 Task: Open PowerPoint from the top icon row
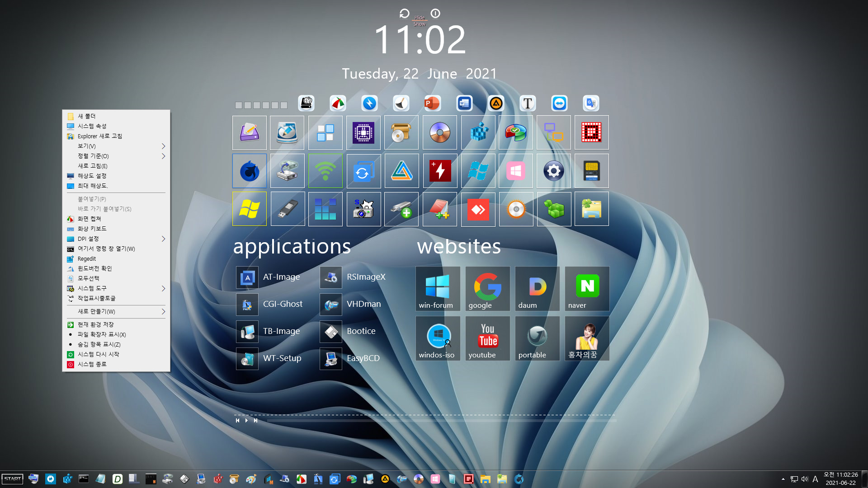432,103
